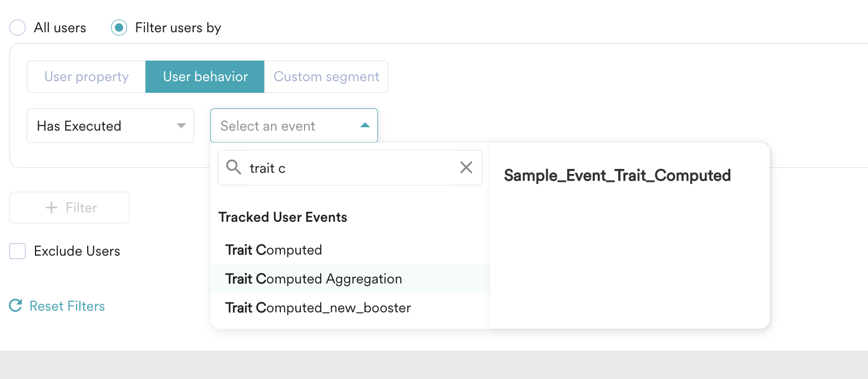The image size is (868, 379).
Task: Click the refresh icon next to Reset Filters
Action: (15, 306)
